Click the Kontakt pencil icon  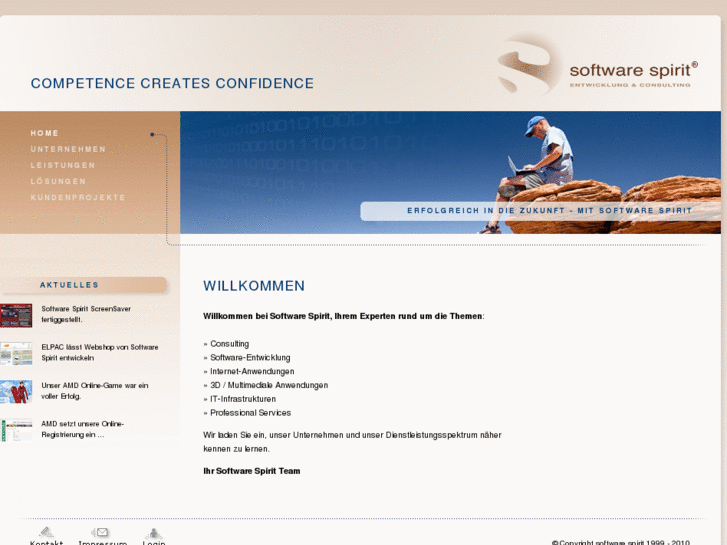pyautogui.click(x=46, y=532)
